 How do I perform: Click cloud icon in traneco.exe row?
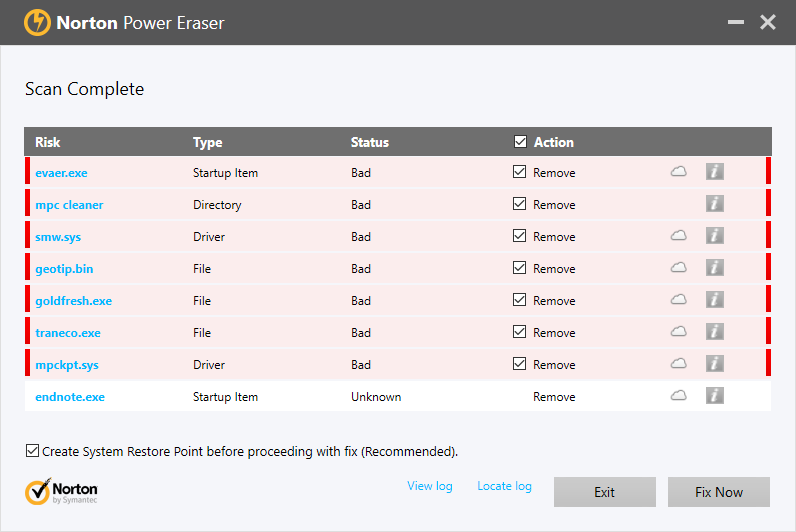click(679, 331)
